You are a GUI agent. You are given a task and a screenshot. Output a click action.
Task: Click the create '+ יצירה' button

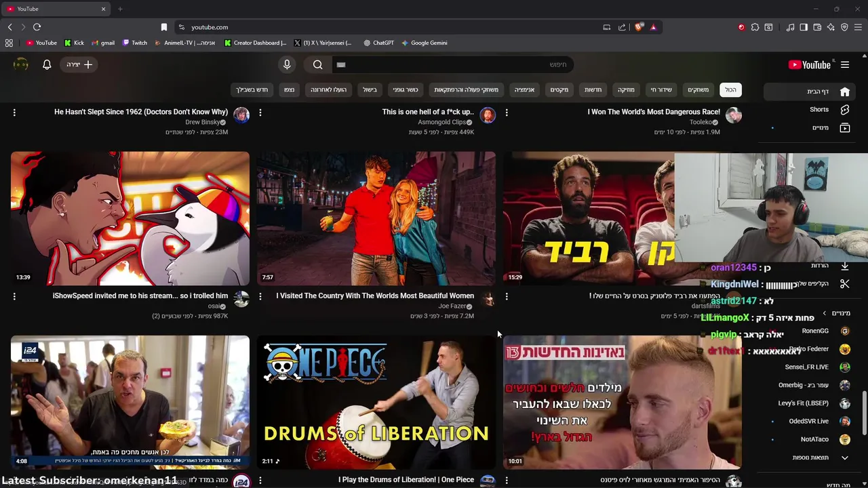coord(80,64)
